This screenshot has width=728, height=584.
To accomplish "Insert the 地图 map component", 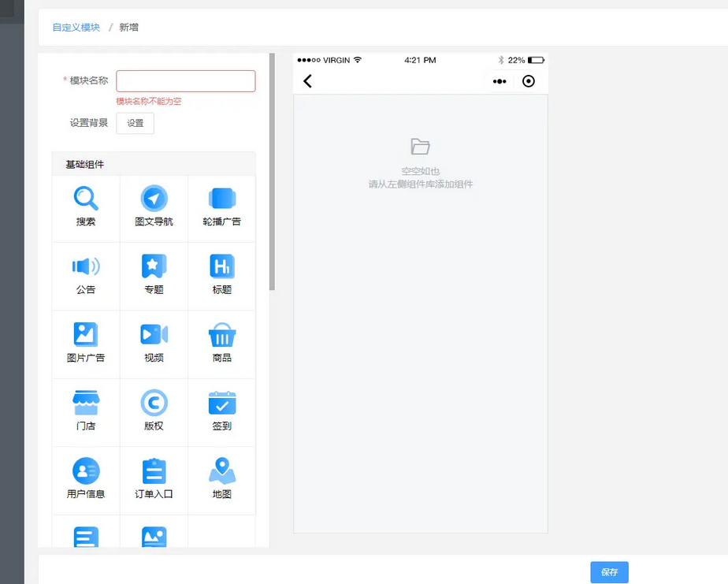I will 222,479.
